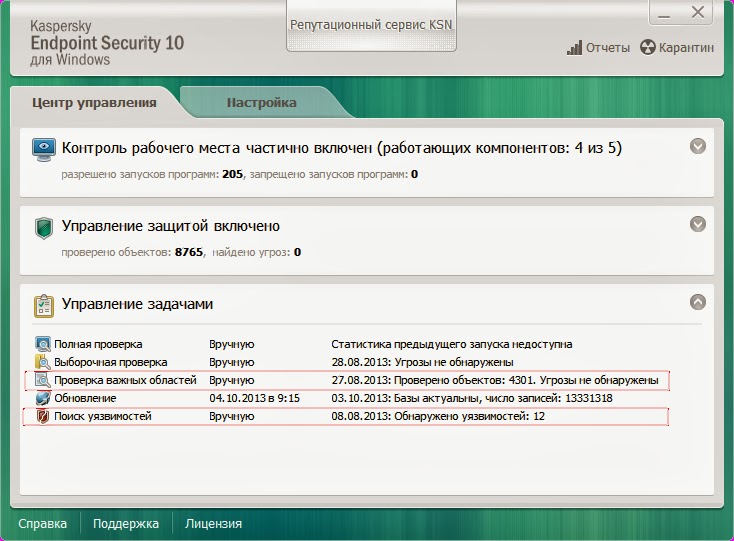Switch to the Настройка tab
Screen dimensions: 734x541
point(262,102)
